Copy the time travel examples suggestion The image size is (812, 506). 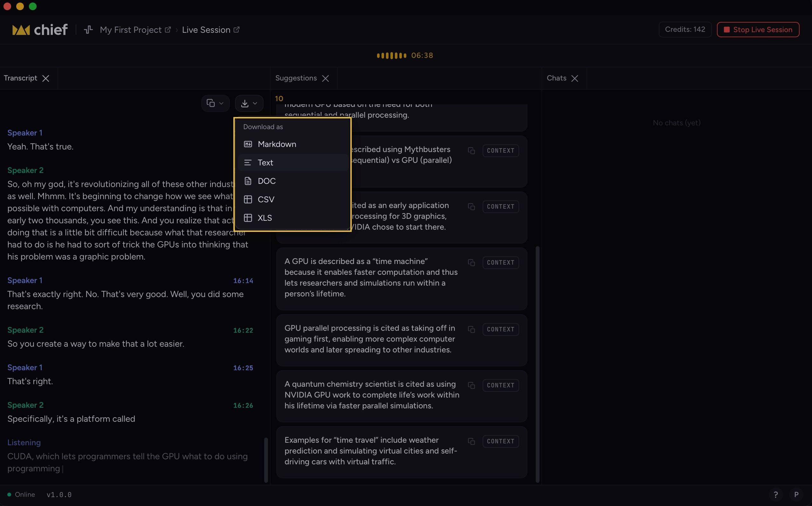pyautogui.click(x=471, y=441)
